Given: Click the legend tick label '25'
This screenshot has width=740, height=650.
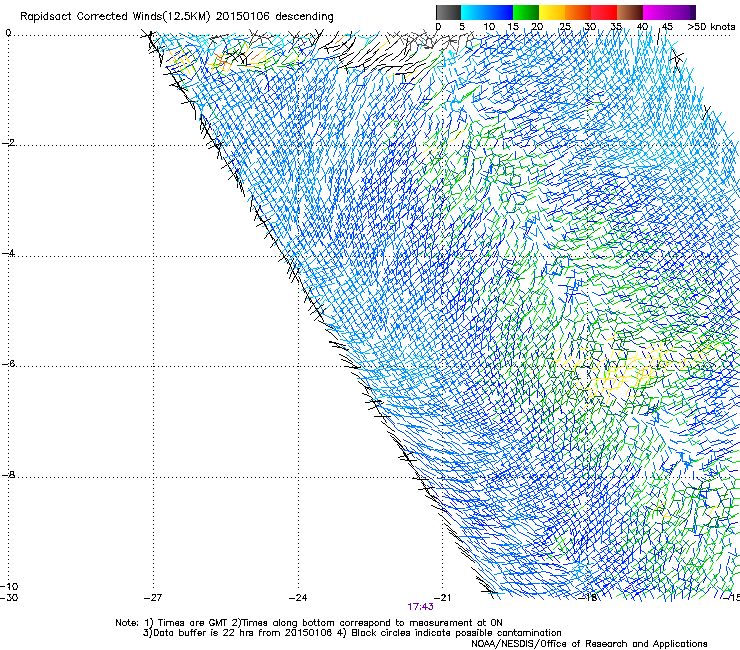Looking at the screenshot, I should click(565, 26).
